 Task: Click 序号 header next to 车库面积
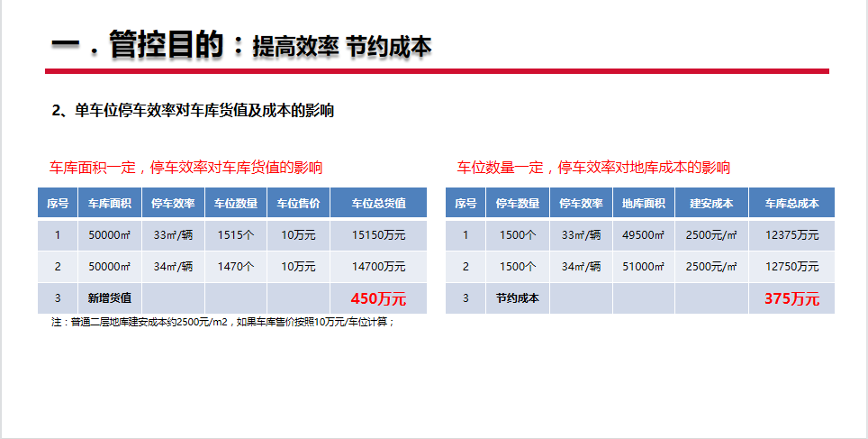[x=58, y=203]
